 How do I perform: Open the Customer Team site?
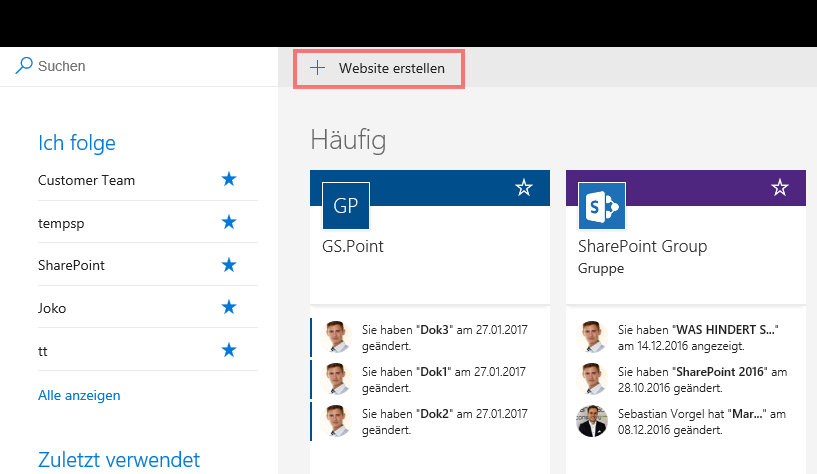(86, 180)
